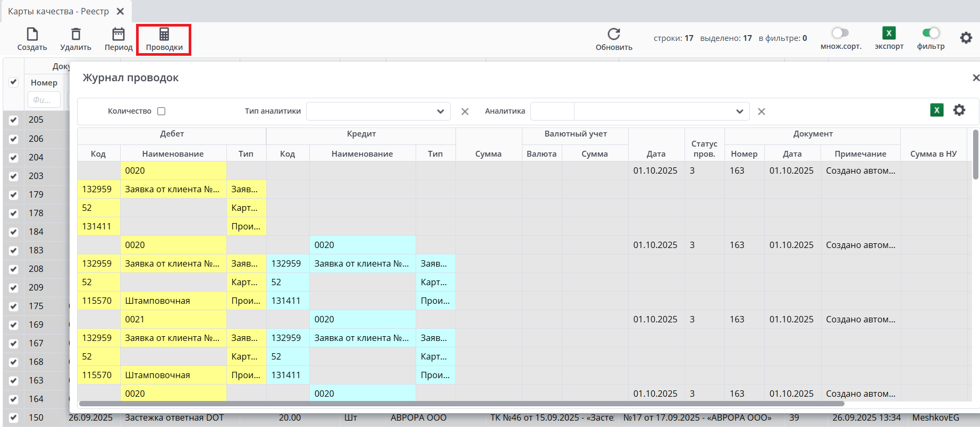
Task: Click the Обновить refresh icon
Action: pyautogui.click(x=614, y=35)
